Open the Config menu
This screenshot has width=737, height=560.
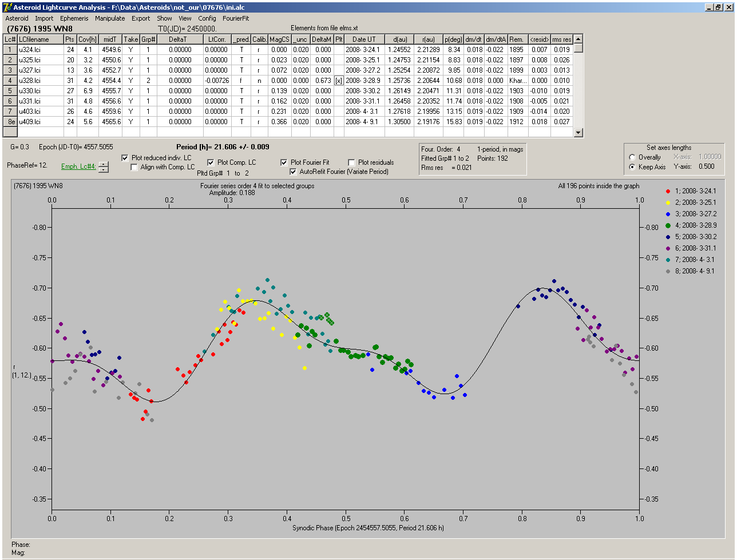click(207, 18)
